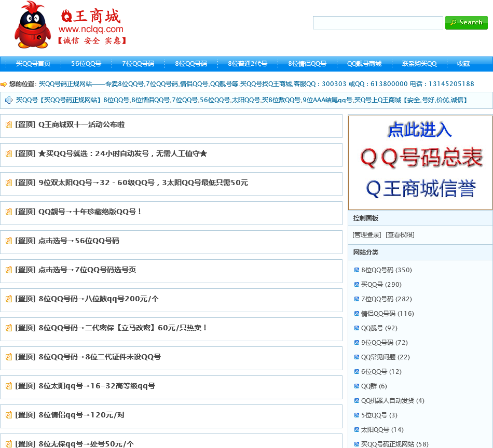Viewport: 493px width, 448px height.
Task: Click the speaker announcement icon
Action: click(8, 100)
